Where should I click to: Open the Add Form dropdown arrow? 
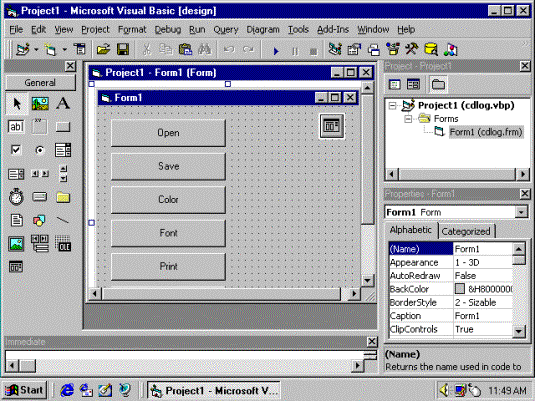(64, 50)
